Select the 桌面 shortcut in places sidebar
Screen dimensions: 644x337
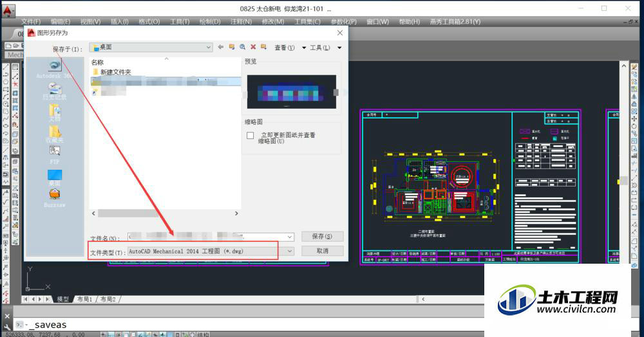[x=55, y=178]
